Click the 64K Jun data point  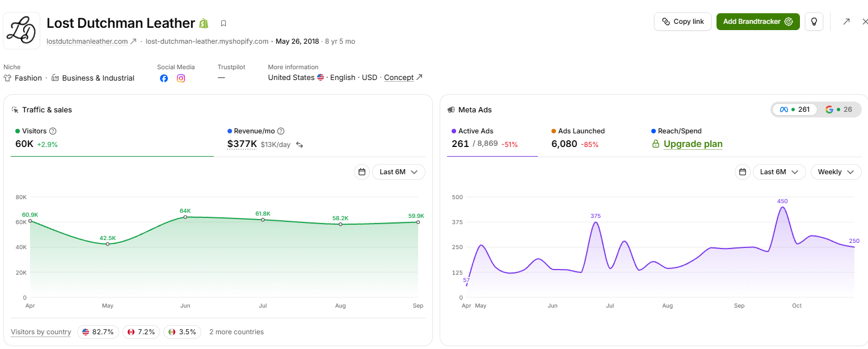point(186,217)
